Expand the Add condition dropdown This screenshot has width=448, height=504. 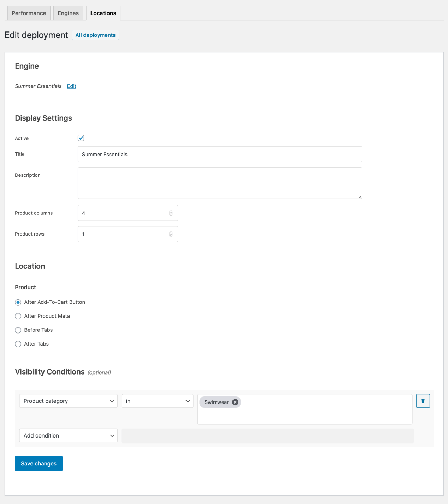click(68, 435)
